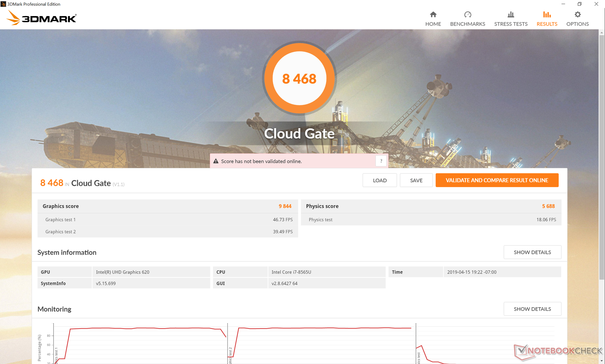Select the Results chart icon

pos(547,14)
